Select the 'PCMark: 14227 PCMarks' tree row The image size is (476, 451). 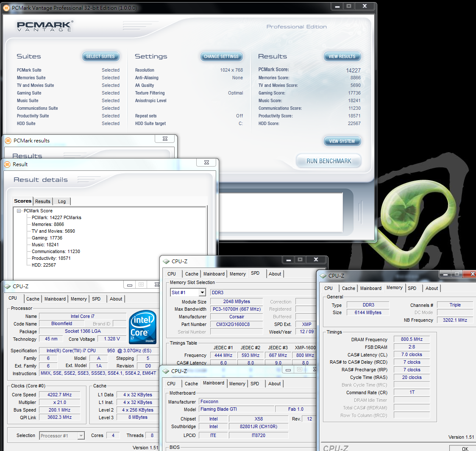tap(56, 217)
